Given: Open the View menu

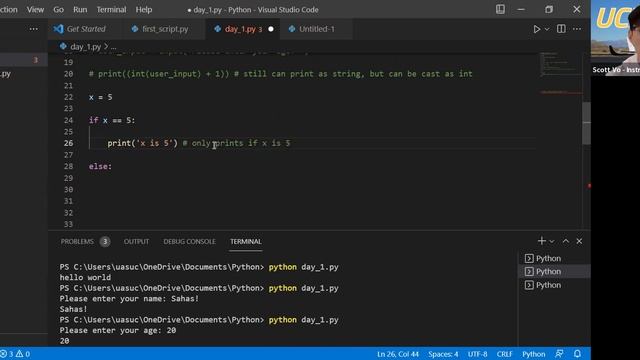Looking at the screenshot, I should coord(35,9).
